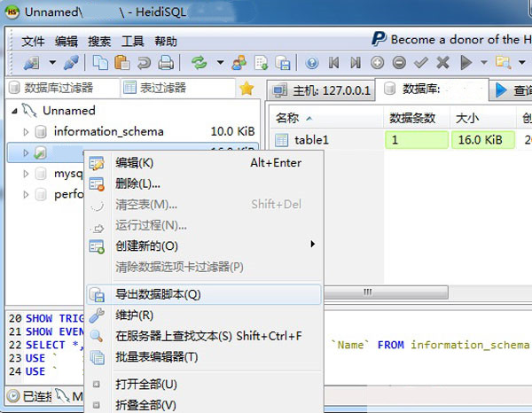Select the table1 row

click(311, 140)
